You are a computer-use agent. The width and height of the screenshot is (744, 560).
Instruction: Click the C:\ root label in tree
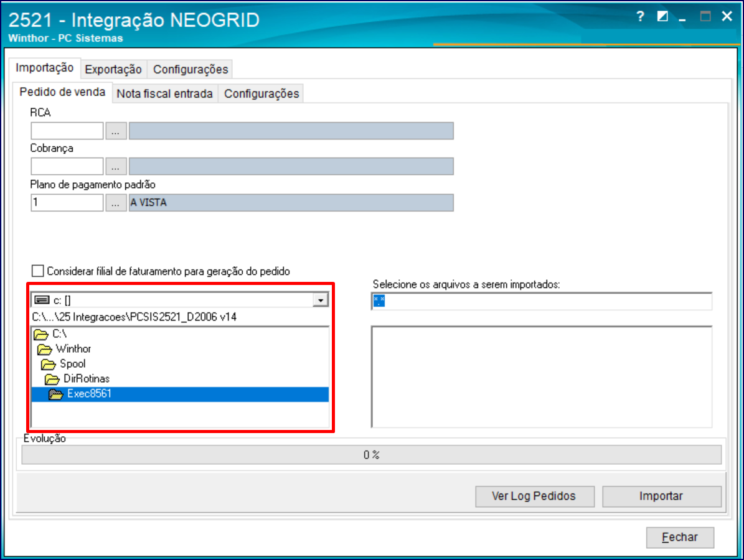[x=59, y=334]
